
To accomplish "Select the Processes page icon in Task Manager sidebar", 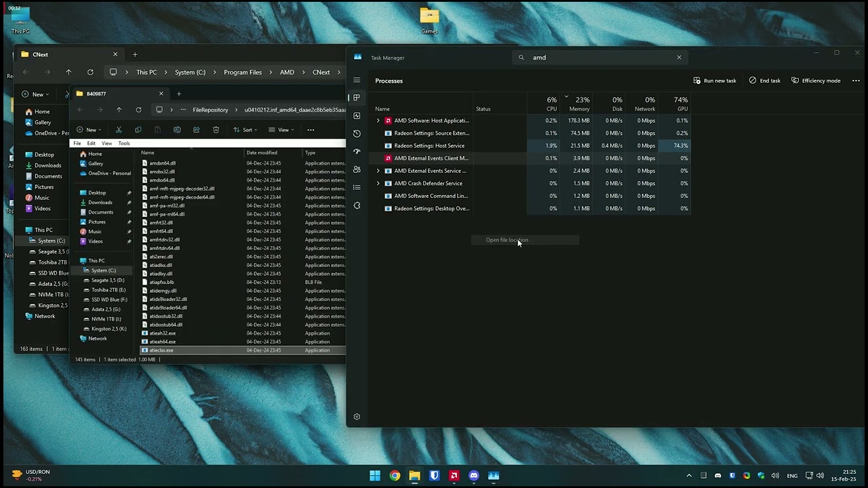I will (x=357, y=98).
